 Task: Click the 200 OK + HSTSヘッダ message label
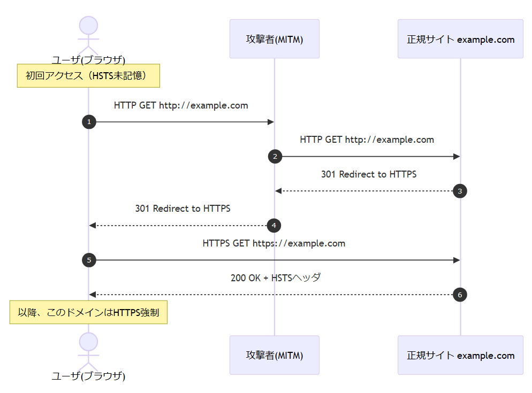click(275, 278)
